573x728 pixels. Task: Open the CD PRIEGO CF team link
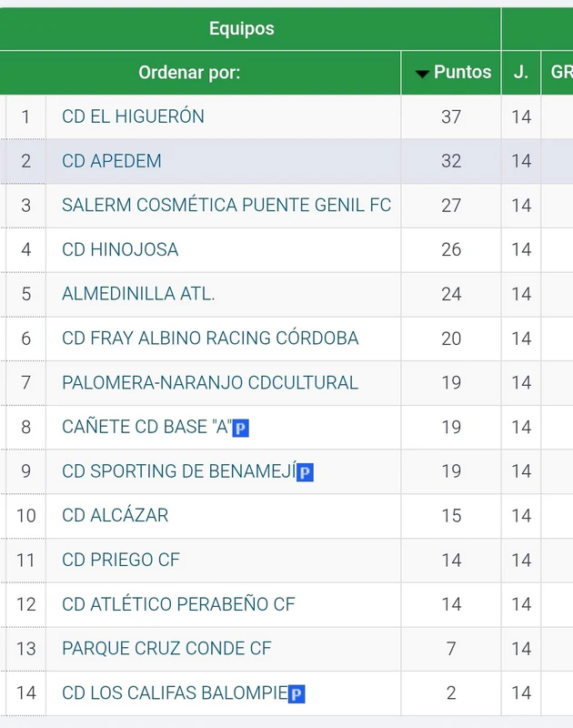point(121,561)
